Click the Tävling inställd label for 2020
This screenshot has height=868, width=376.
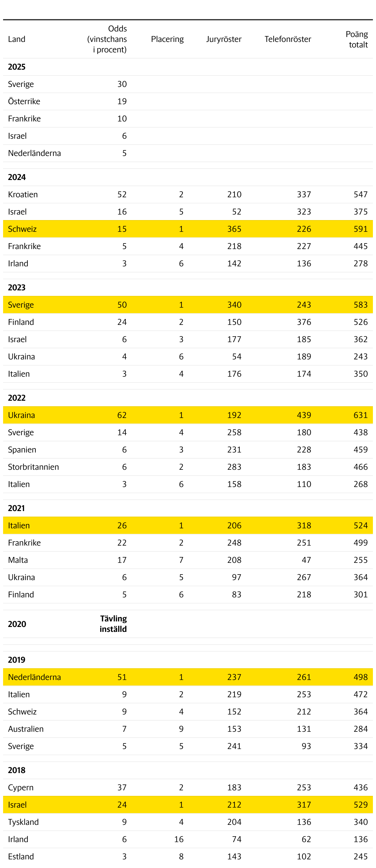(x=113, y=623)
